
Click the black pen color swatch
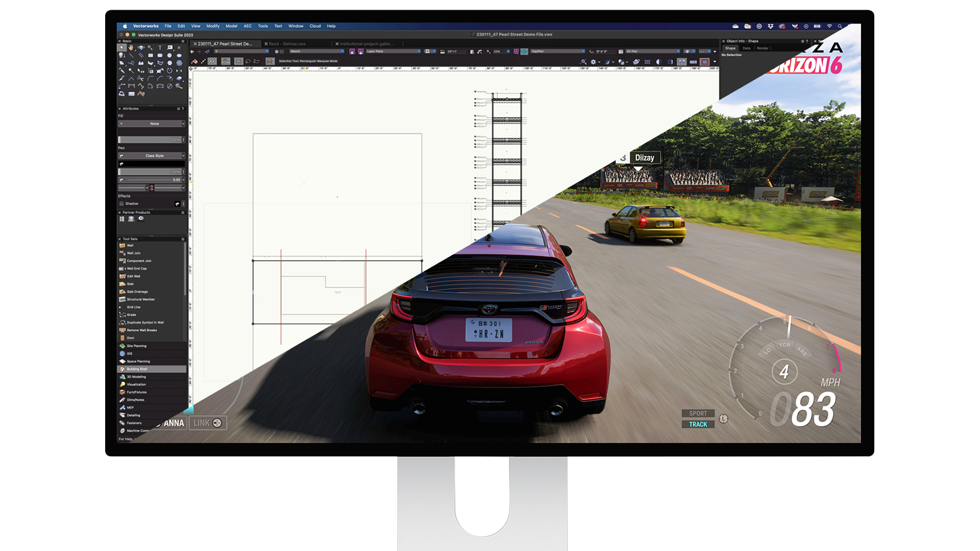tap(152, 164)
